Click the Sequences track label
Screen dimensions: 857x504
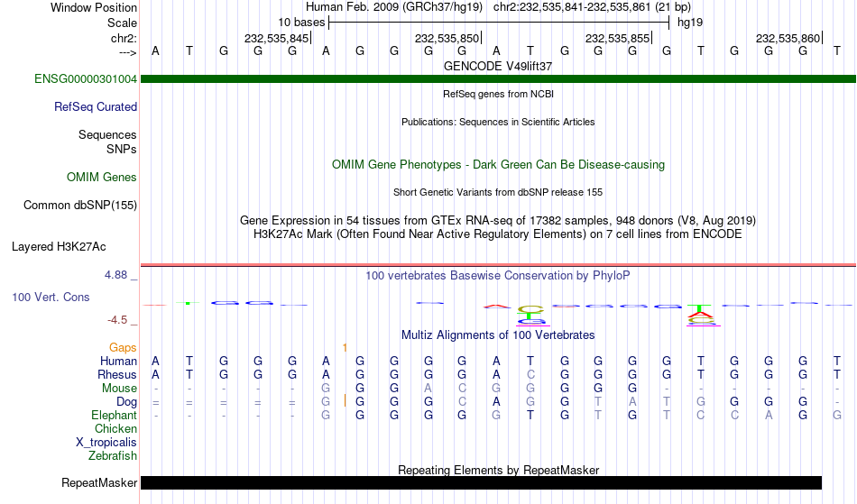click(107, 134)
